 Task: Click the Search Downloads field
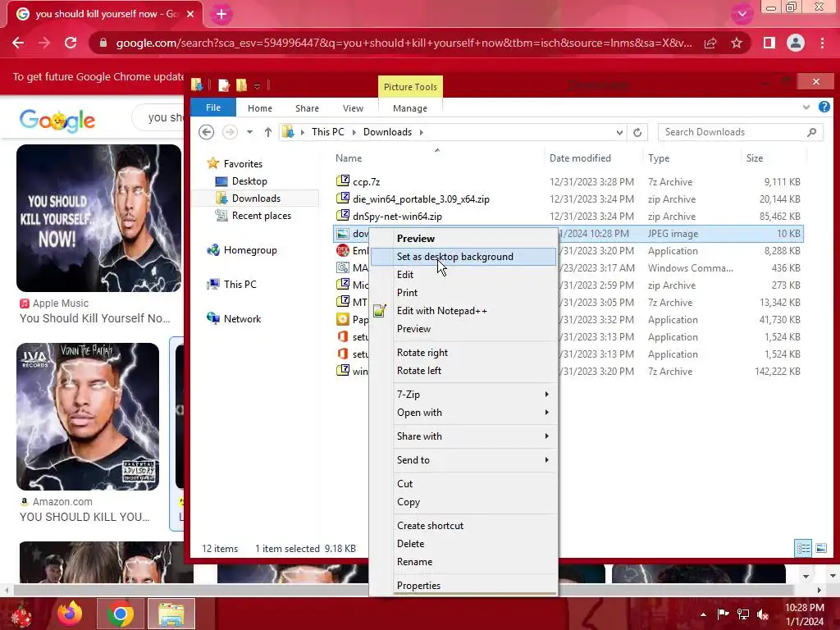[x=739, y=132]
